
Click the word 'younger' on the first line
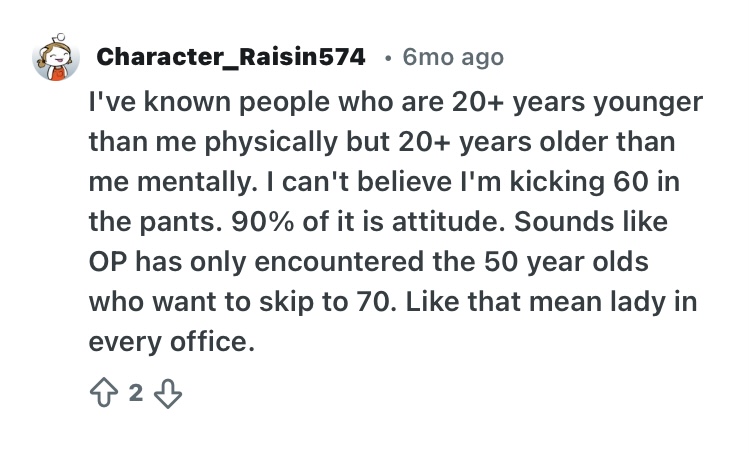[648, 103]
